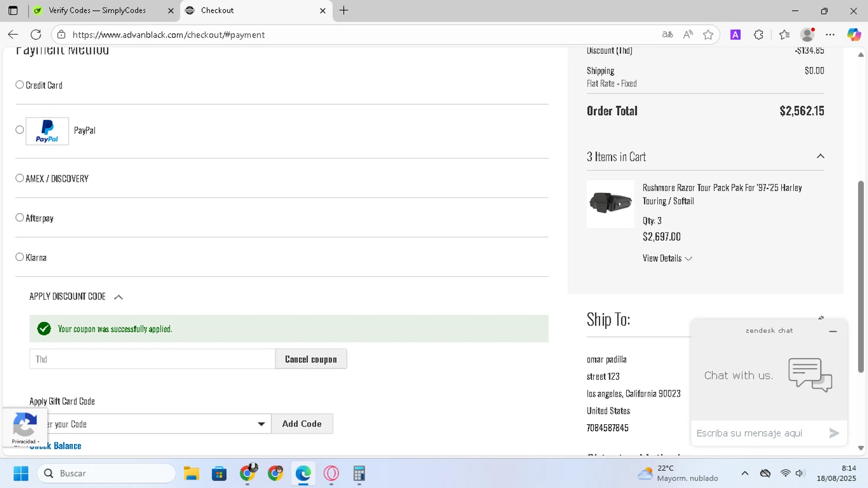Go back to the previous page

click(13, 35)
